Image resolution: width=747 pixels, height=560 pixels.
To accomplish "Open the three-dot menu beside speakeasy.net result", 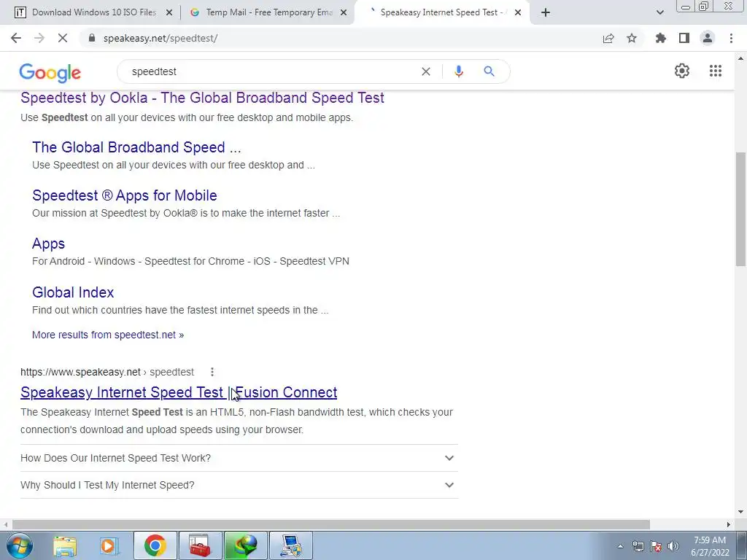I will click(x=212, y=372).
